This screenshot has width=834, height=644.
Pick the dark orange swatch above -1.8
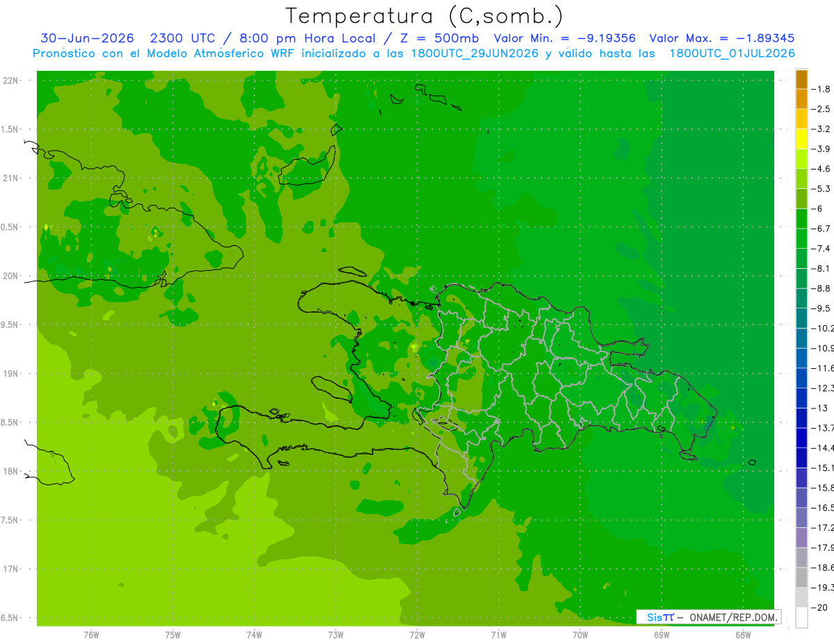(x=801, y=80)
